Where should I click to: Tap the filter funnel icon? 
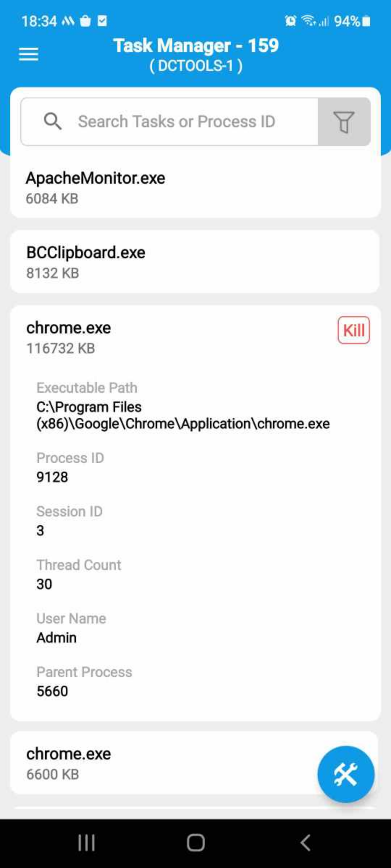pos(344,122)
